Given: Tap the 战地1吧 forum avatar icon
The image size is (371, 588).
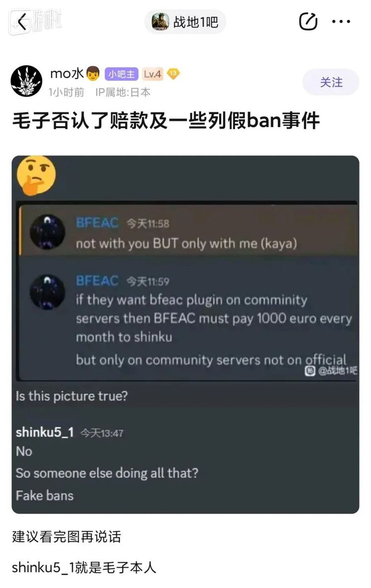Looking at the screenshot, I should coord(161,22).
